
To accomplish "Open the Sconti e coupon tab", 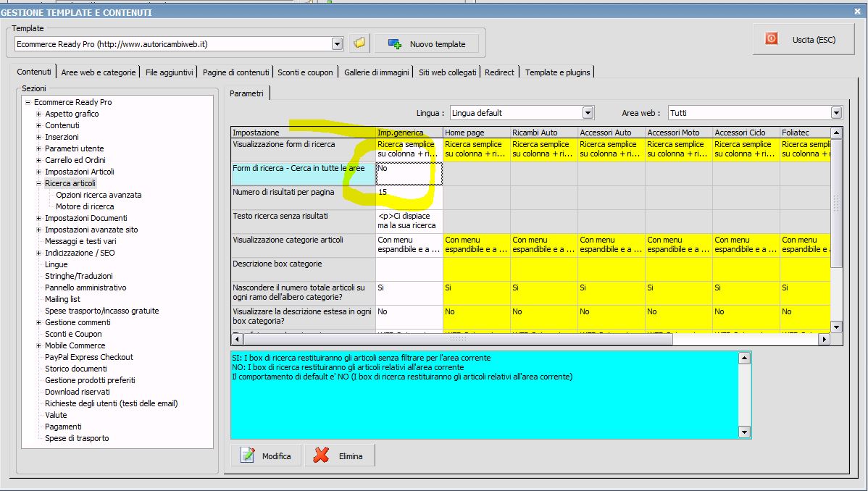I will click(305, 72).
